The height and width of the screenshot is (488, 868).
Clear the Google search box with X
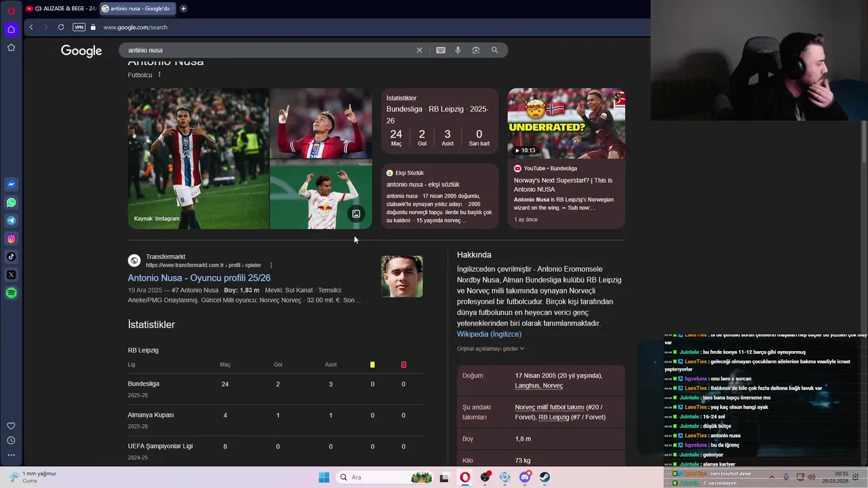coord(419,50)
